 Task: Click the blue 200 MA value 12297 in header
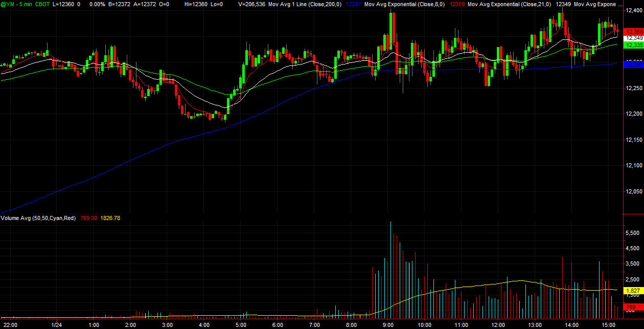[354, 4]
